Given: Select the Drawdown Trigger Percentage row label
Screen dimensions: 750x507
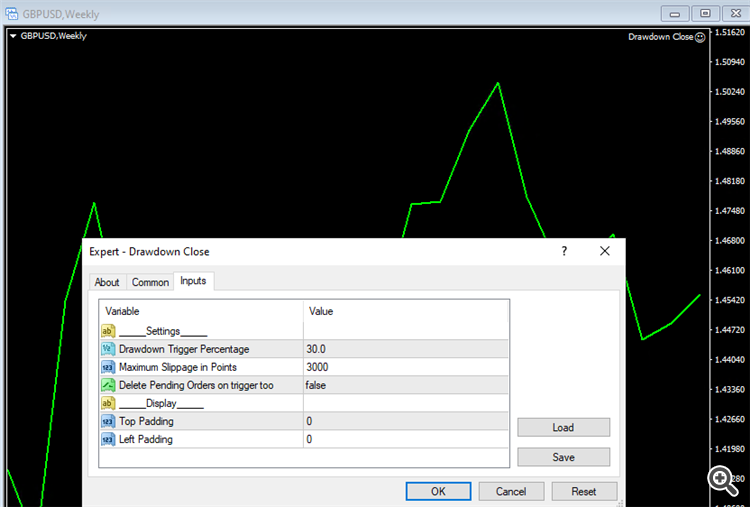Looking at the screenshot, I should [x=184, y=349].
